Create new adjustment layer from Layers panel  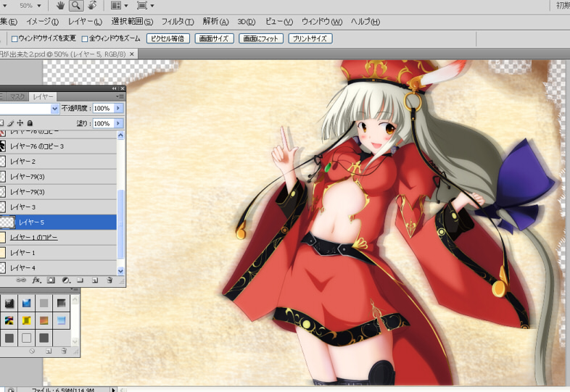coord(65,280)
